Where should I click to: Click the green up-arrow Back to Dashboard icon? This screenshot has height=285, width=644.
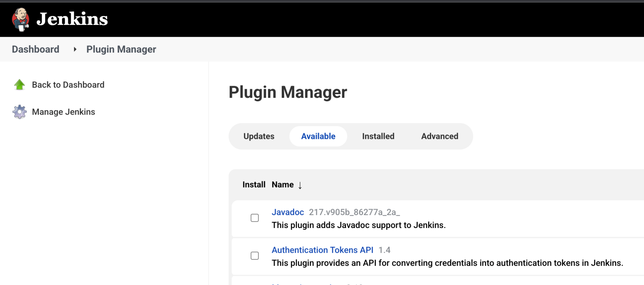click(x=19, y=84)
